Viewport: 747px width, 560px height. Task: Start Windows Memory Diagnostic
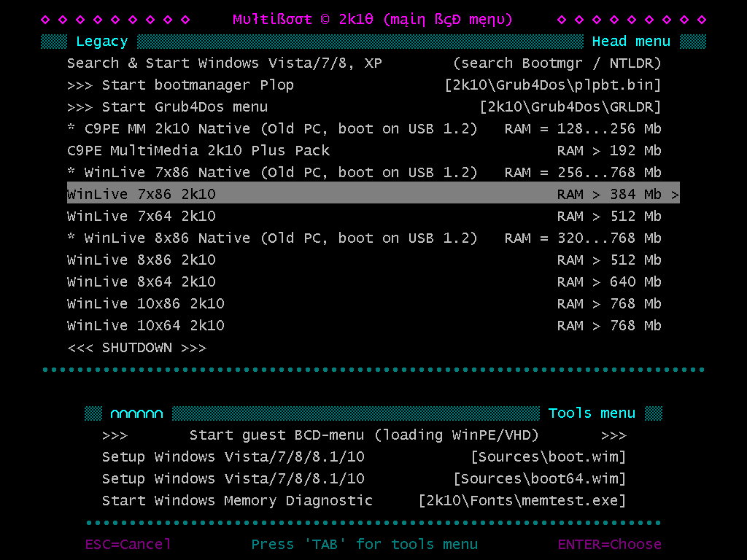pos(365,501)
